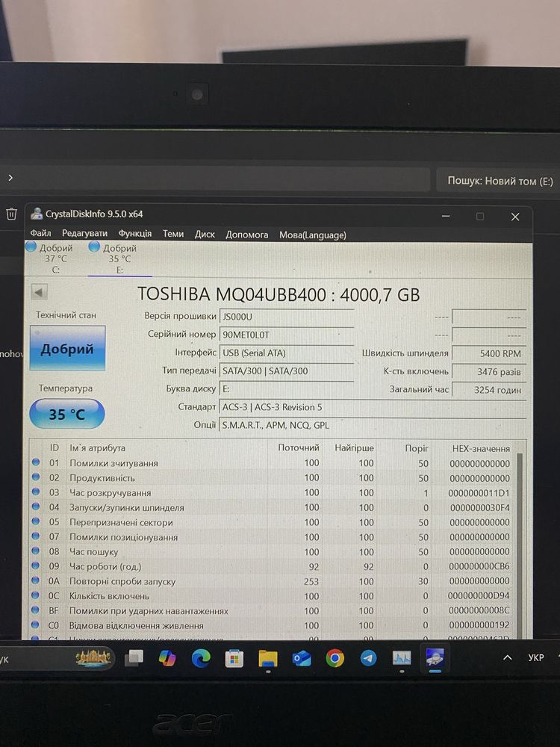The height and width of the screenshot is (747, 560).
Task: Open the Мова(Language) menu
Action: (312, 235)
